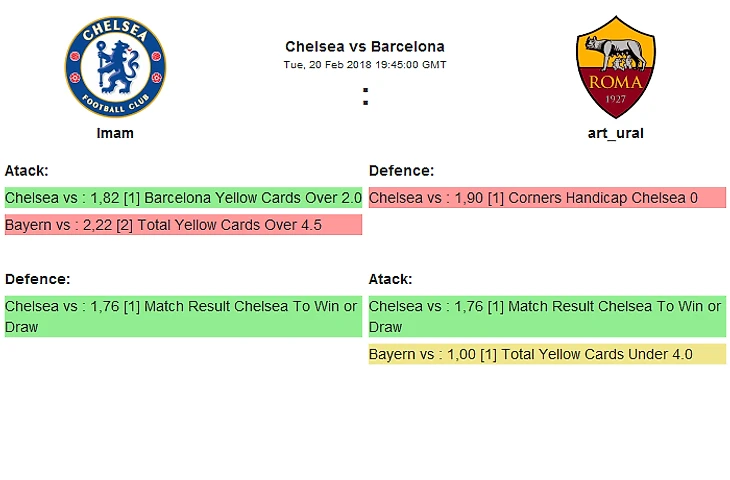Click the lower-left Defence heading

37,279
